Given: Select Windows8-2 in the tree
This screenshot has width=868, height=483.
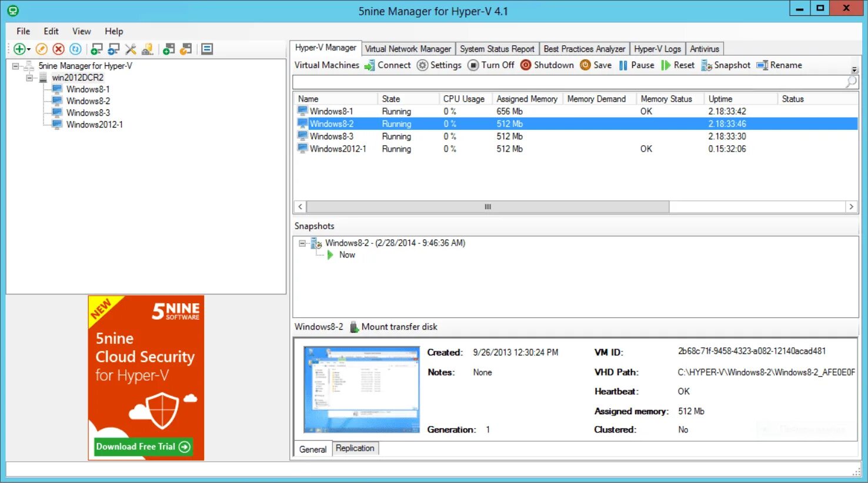Looking at the screenshot, I should (88, 101).
